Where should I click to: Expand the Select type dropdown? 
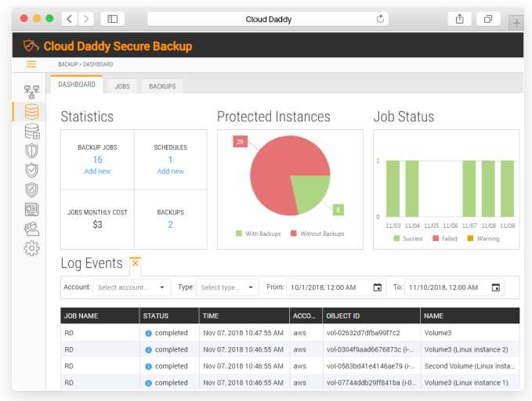(227, 287)
